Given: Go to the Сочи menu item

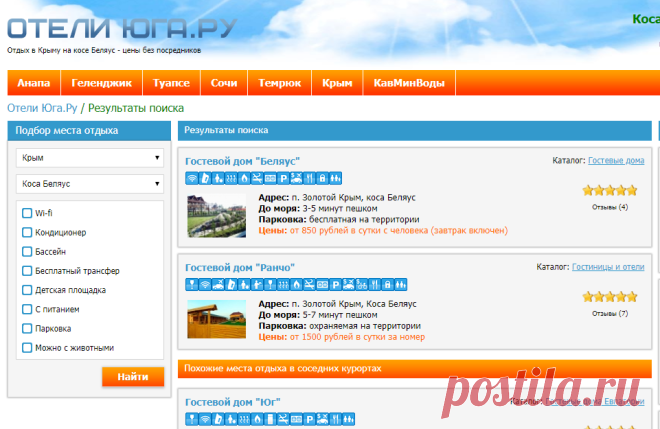Looking at the screenshot, I should tap(224, 83).
